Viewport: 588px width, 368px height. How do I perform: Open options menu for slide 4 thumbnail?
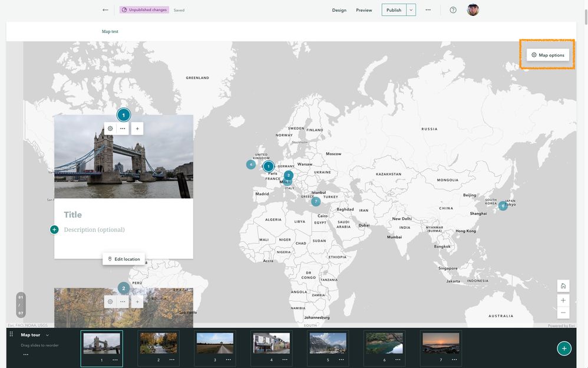(x=285, y=360)
